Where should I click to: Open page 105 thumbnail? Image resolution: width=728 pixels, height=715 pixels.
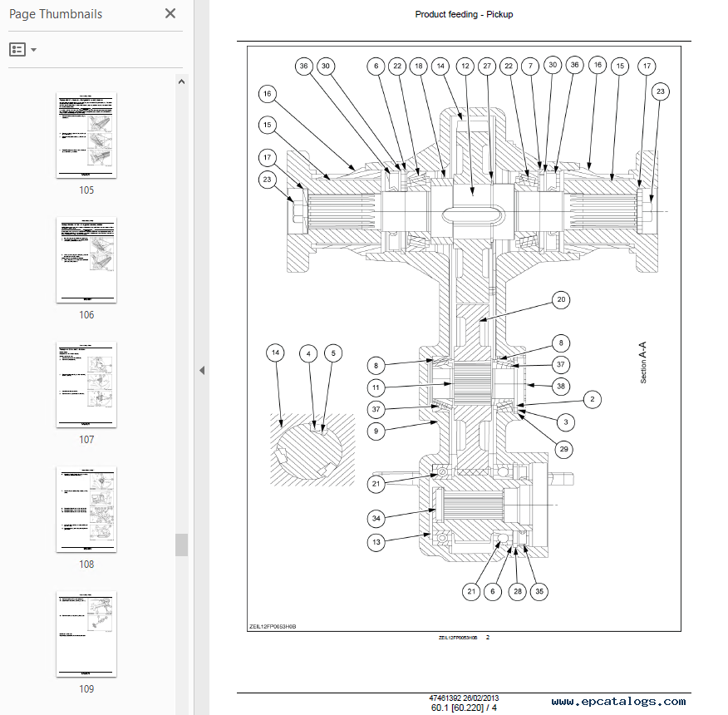coord(86,136)
